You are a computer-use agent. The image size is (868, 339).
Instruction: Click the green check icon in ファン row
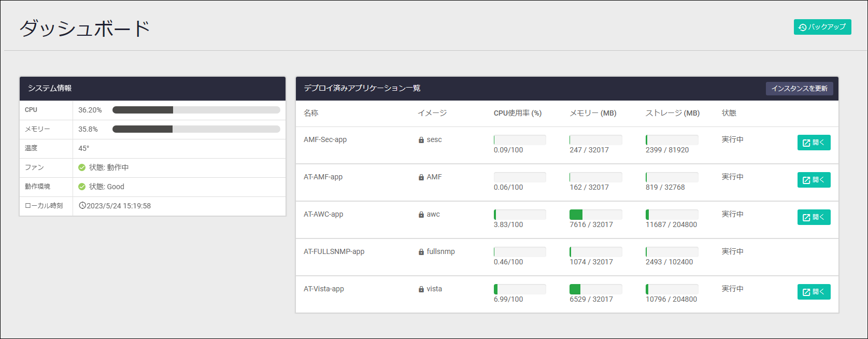(82, 167)
